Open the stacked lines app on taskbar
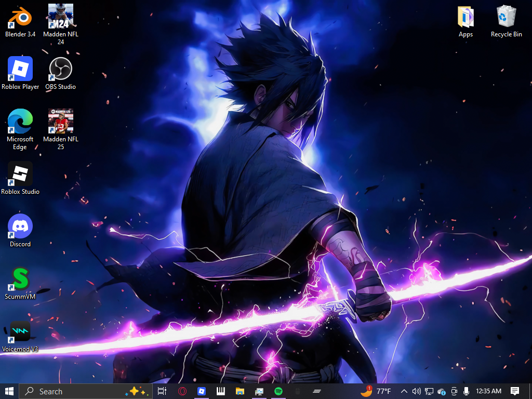Image resolution: width=532 pixels, height=399 pixels. (317, 391)
